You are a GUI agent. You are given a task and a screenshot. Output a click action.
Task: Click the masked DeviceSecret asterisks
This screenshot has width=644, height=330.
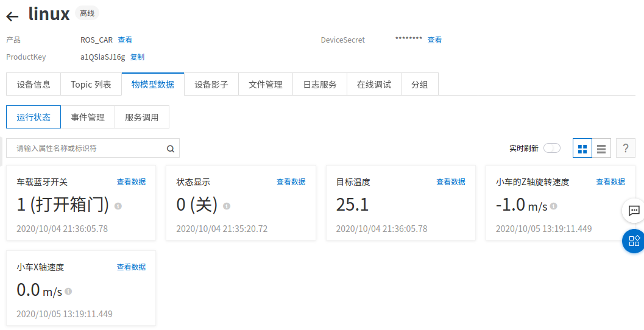pyautogui.click(x=409, y=39)
